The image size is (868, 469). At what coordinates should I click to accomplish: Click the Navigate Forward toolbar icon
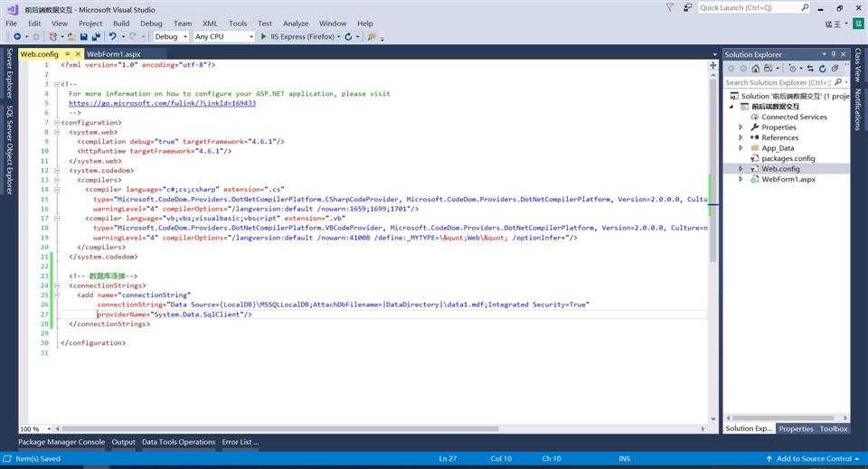(36, 36)
